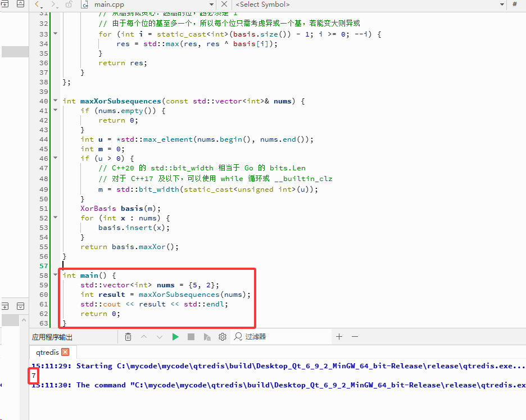
Task: Click main function name on line 58
Action: pos(89,276)
